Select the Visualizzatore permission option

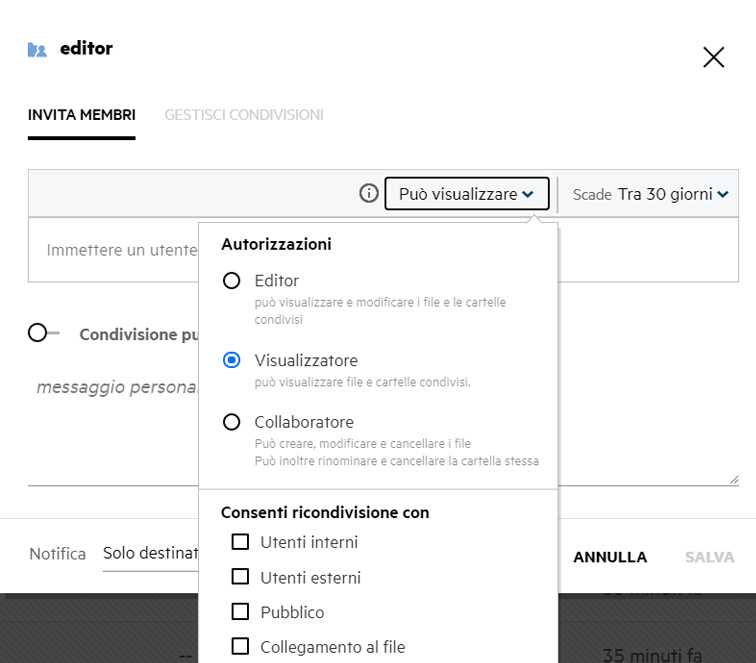232,360
